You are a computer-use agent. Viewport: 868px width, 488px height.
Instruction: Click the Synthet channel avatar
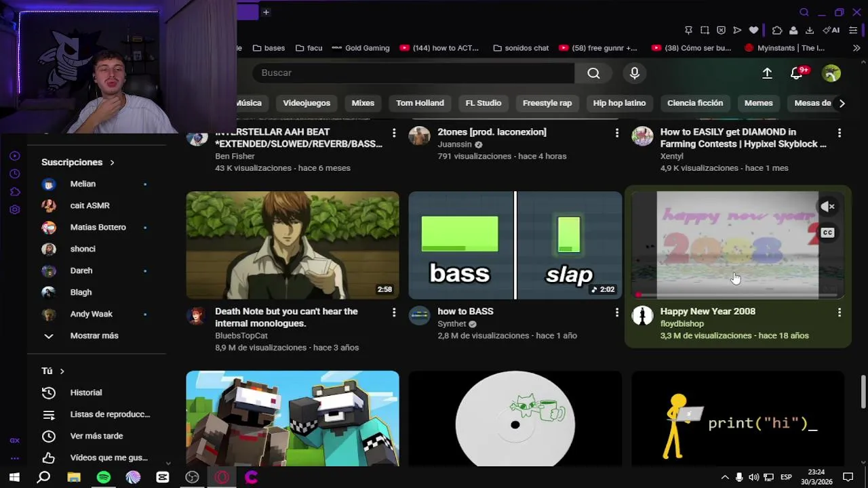420,315
